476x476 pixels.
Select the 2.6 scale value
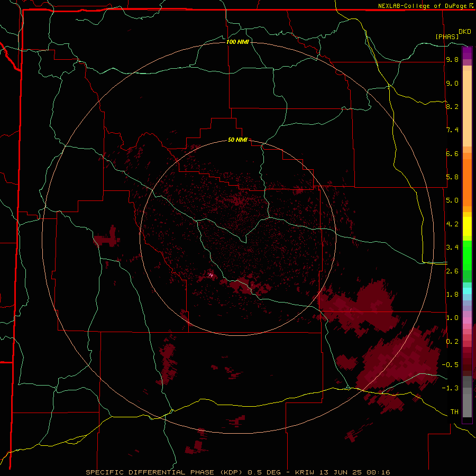(x=452, y=271)
